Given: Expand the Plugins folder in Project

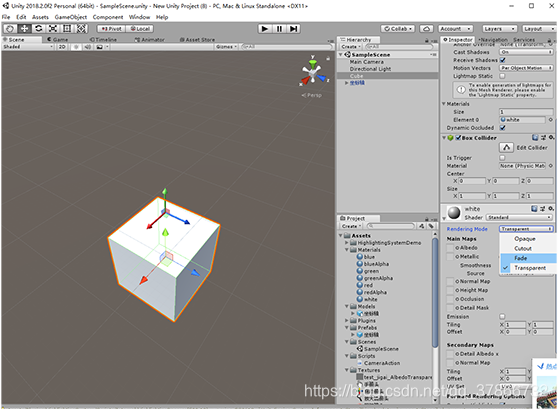Looking at the screenshot, I should [x=347, y=321].
